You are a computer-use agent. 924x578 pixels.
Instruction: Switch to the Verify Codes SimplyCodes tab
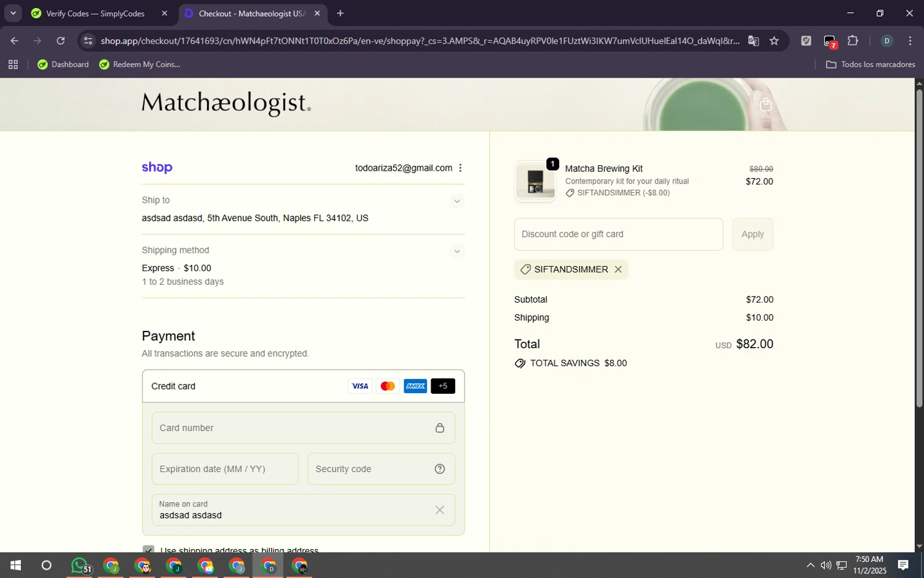(95, 14)
